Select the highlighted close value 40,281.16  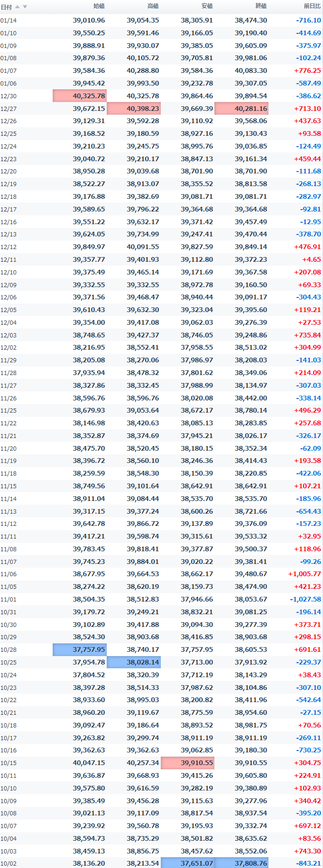[x=242, y=109]
